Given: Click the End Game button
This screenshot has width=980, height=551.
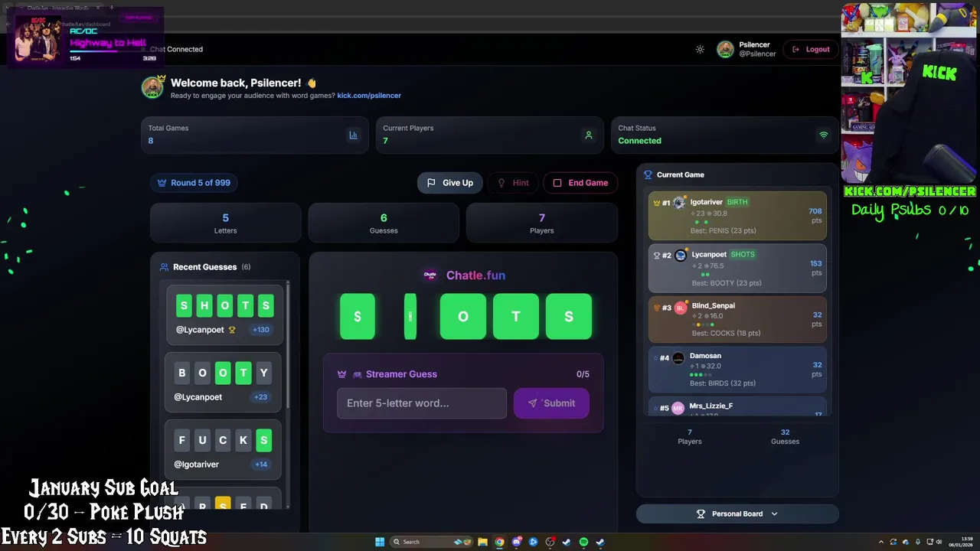Looking at the screenshot, I should point(580,183).
